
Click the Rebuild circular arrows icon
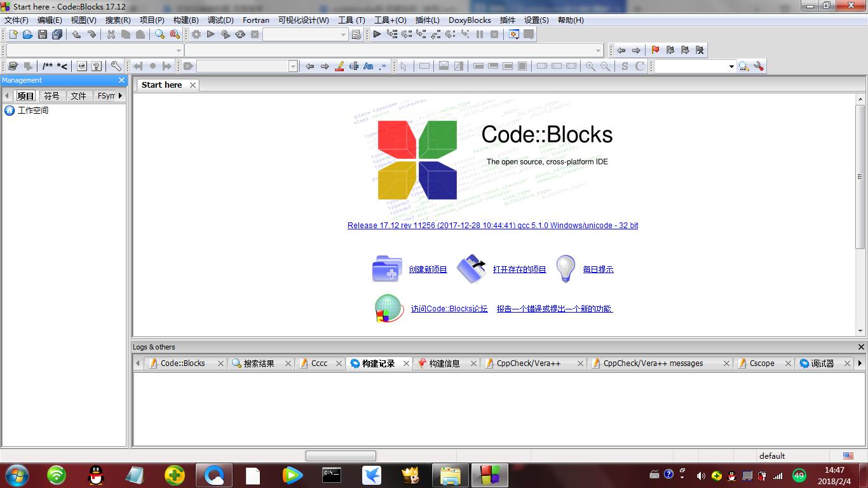coord(240,34)
